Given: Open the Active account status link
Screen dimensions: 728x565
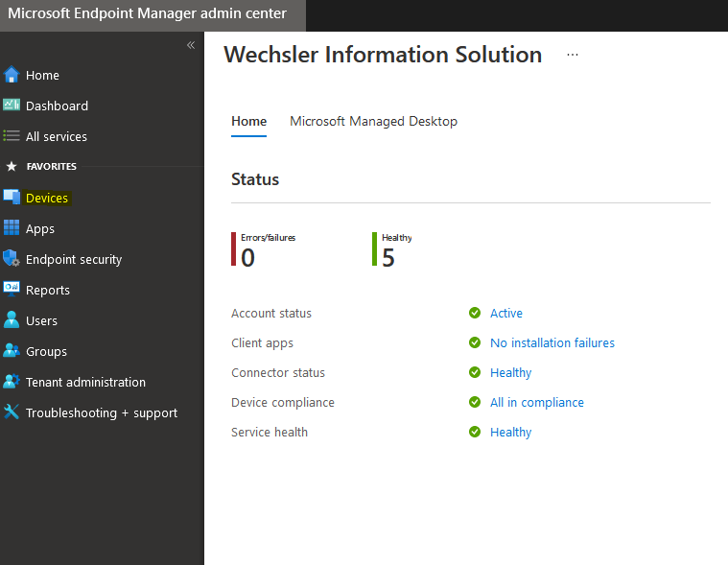Looking at the screenshot, I should (506, 313).
